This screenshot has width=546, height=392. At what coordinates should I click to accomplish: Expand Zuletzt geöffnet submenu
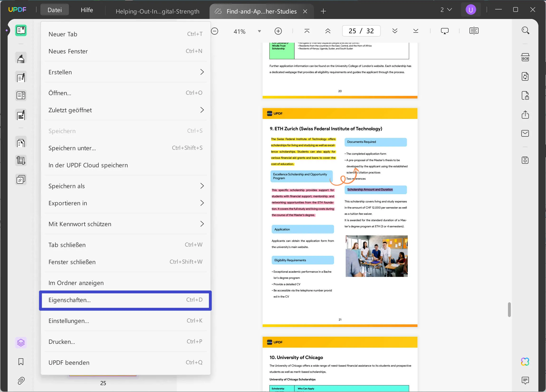pyautogui.click(x=125, y=110)
